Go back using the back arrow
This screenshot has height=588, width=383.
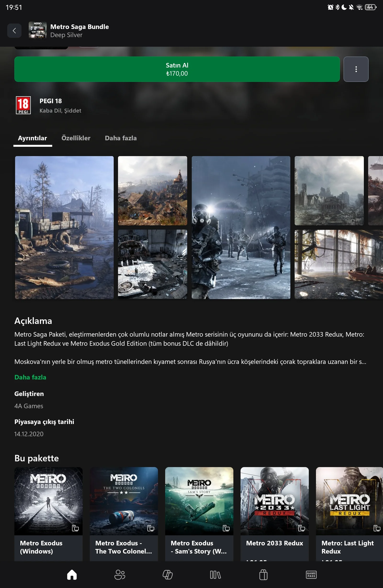point(14,31)
